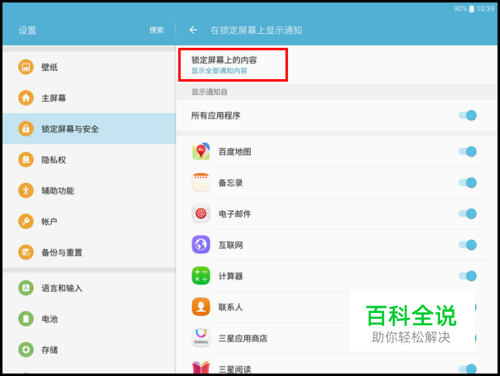Tap the accessibility (辅助功能) icon

click(x=26, y=191)
